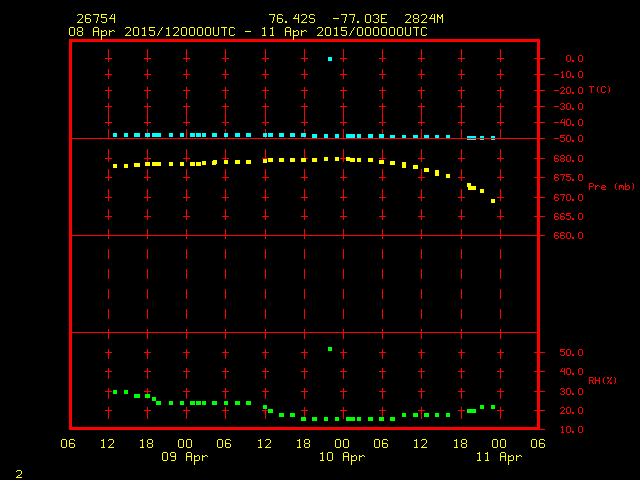Select the 11 Apr date label
Viewport: 640px width, 480px height.
click(499, 457)
